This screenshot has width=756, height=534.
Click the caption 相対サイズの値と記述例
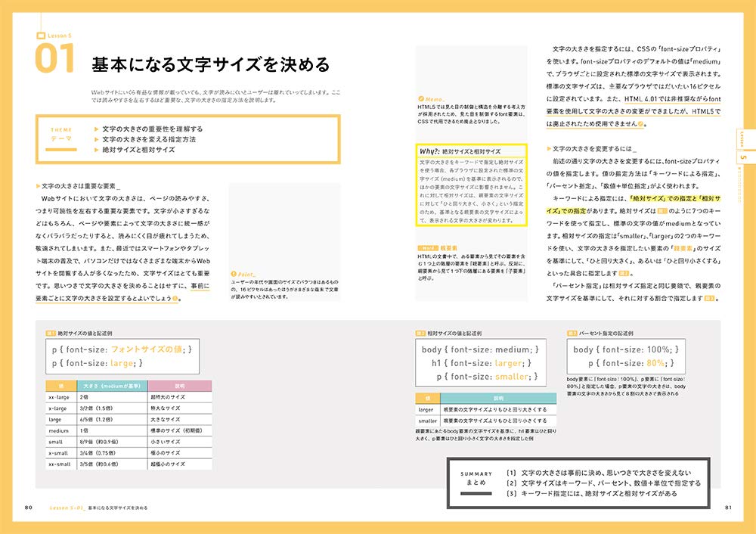click(x=454, y=334)
